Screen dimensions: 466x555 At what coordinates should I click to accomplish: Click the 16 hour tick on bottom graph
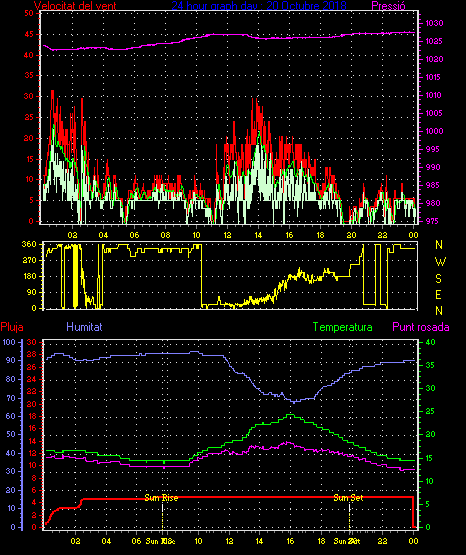pos(290,541)
